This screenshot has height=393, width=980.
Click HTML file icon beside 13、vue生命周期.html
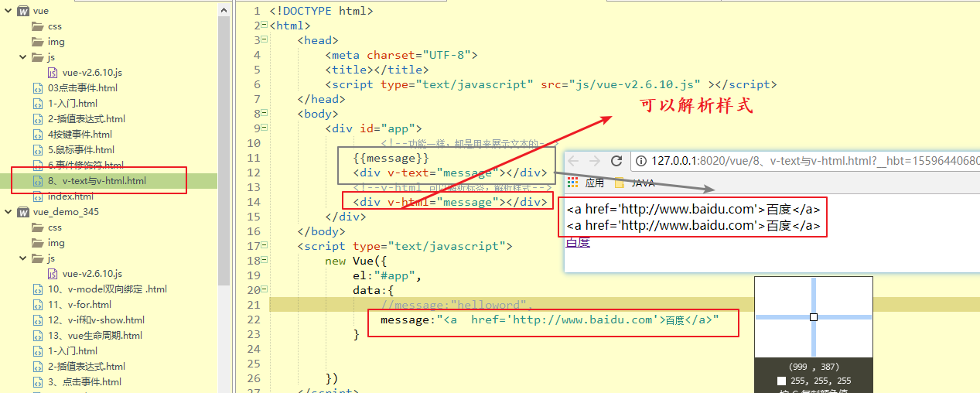[x=38, y=336]
